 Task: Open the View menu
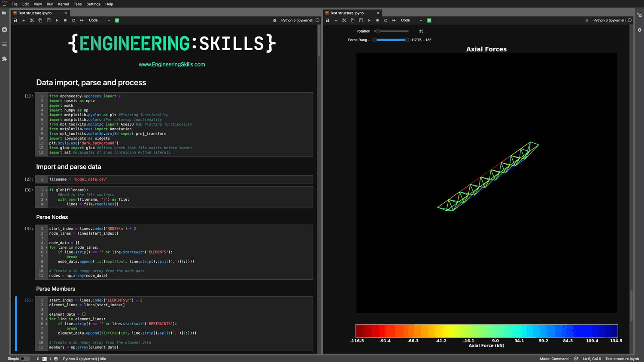(38, 4)
